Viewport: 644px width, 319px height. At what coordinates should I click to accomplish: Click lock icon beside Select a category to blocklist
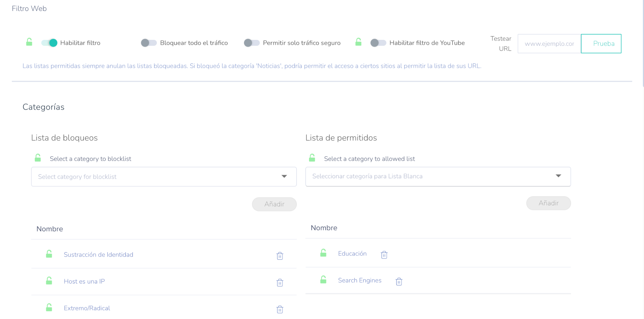pos(38,158)
